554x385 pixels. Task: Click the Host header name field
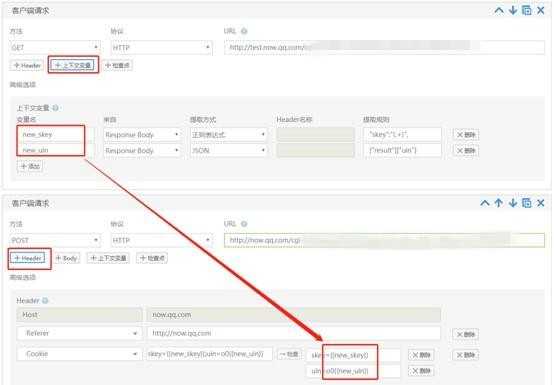[79, 315]
